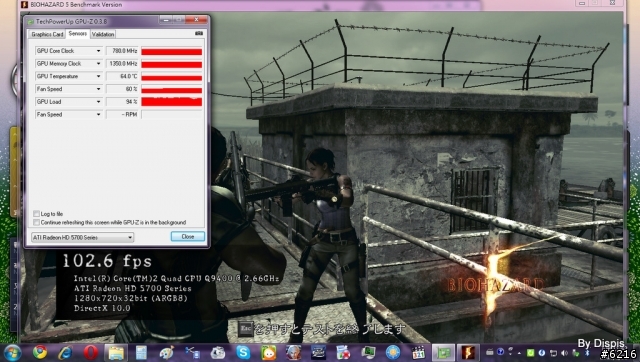Click the 1350.0 MHz memory clock value
The height and width of the screenshot is (362, 640).
pos(123,64)
